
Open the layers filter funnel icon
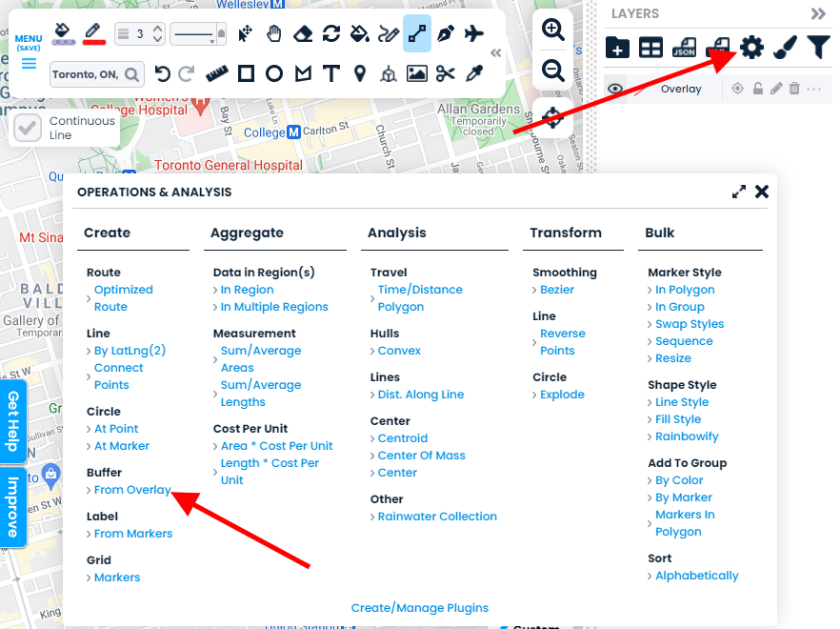(817, 47)
